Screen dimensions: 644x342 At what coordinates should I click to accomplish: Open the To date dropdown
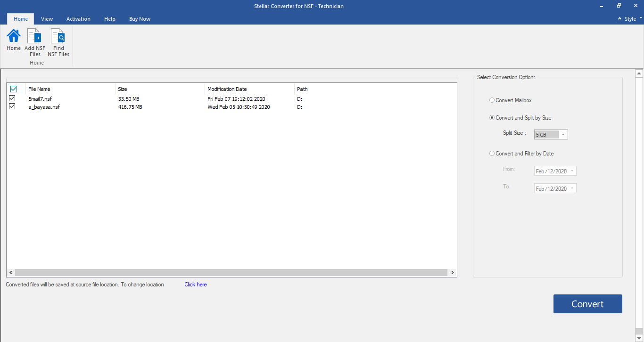(x=572, y=188)
